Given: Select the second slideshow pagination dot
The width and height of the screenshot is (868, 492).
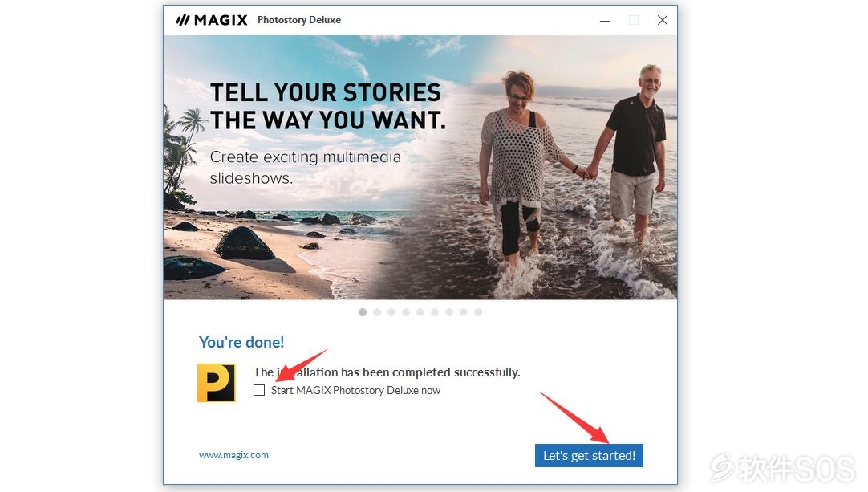Looking at the screenshot, I should [x=377, y=312].
